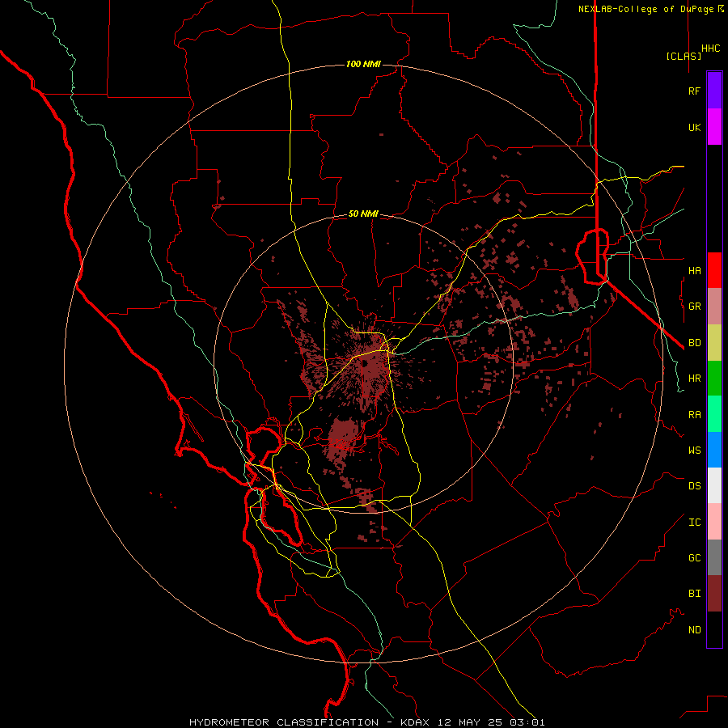Image resolution: width=728 pixels, height=728 pixels.
Task: Click the BI brown color swatch
Action: click(x=714, y=594)
